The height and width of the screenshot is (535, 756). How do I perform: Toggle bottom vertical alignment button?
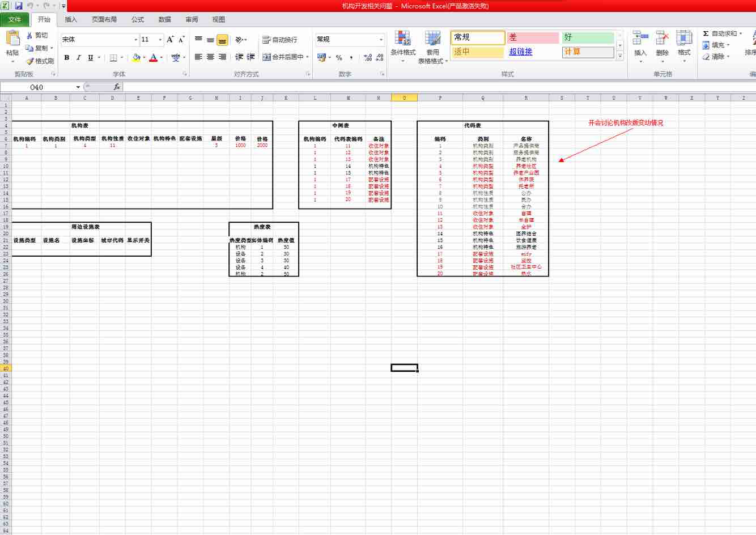[x=222, y=40]
